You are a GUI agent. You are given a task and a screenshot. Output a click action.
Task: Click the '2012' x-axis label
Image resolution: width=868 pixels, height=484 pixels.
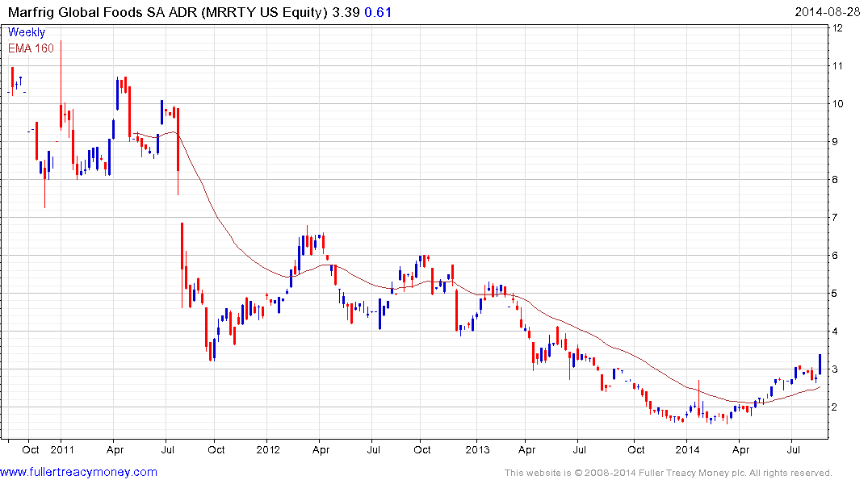tap(269, 449)
